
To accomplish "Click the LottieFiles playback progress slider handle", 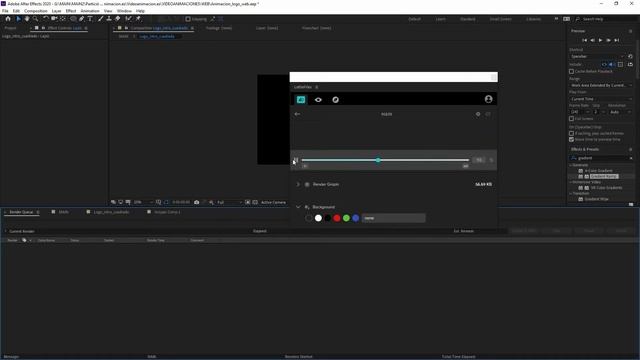I will click(378, 160).
